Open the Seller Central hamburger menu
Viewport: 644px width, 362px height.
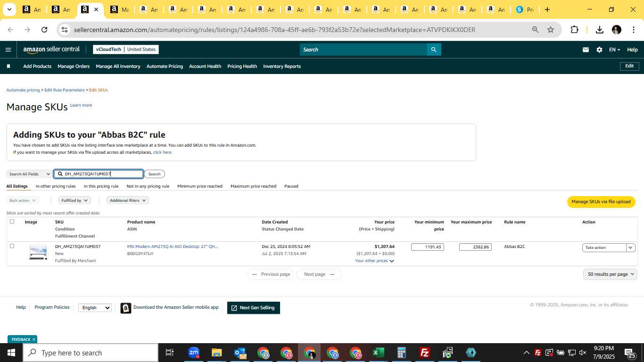(x=8, y=49)
